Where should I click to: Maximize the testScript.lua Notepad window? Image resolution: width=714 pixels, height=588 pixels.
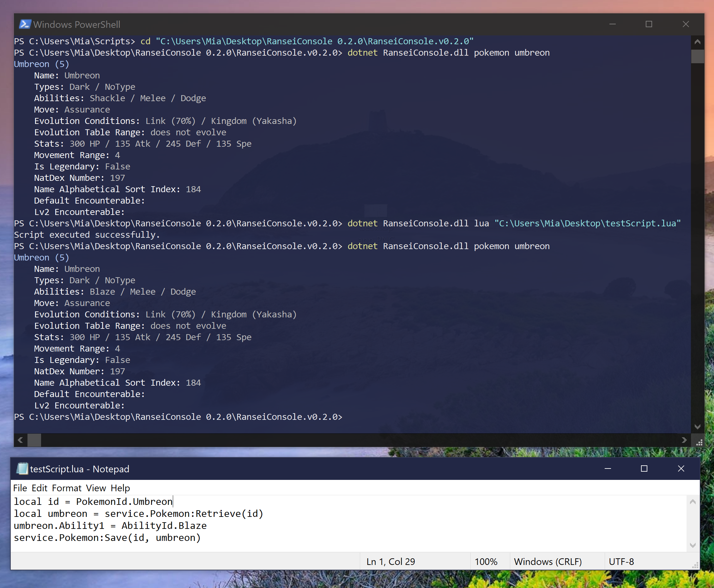(x=644, y=469)
